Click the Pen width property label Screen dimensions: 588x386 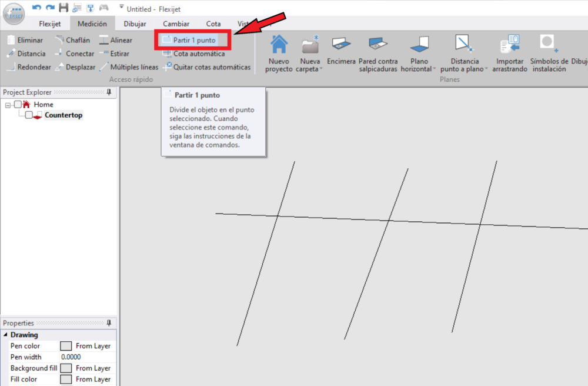(x=26, y=357)
